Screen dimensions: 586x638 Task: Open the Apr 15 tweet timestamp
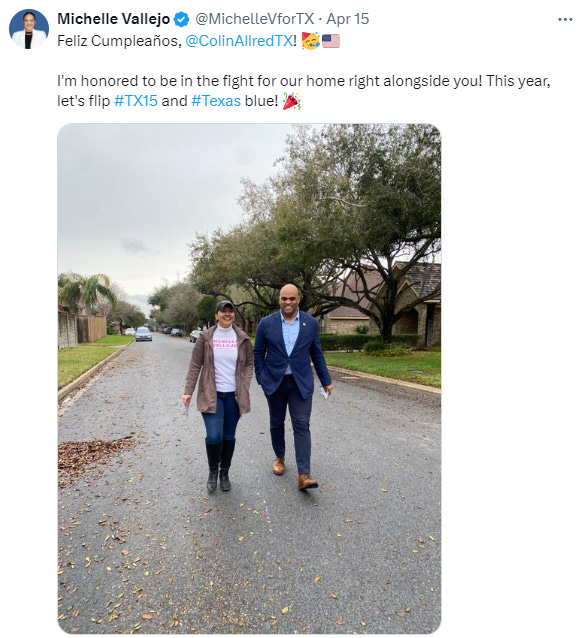click(x=348, y=19)
